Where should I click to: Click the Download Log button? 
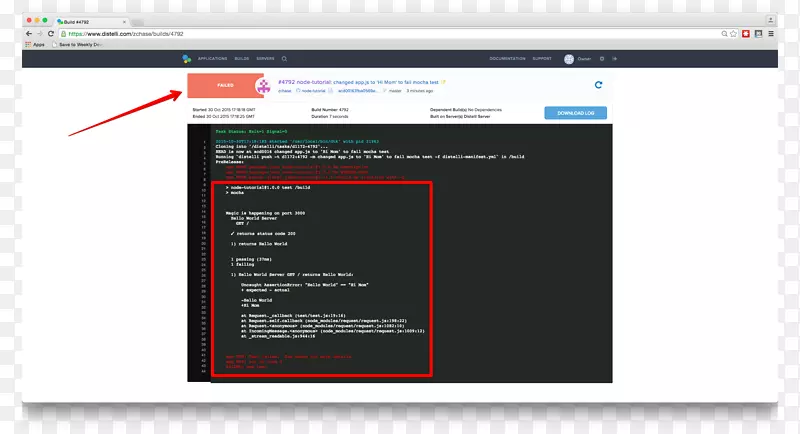point(576,113)
